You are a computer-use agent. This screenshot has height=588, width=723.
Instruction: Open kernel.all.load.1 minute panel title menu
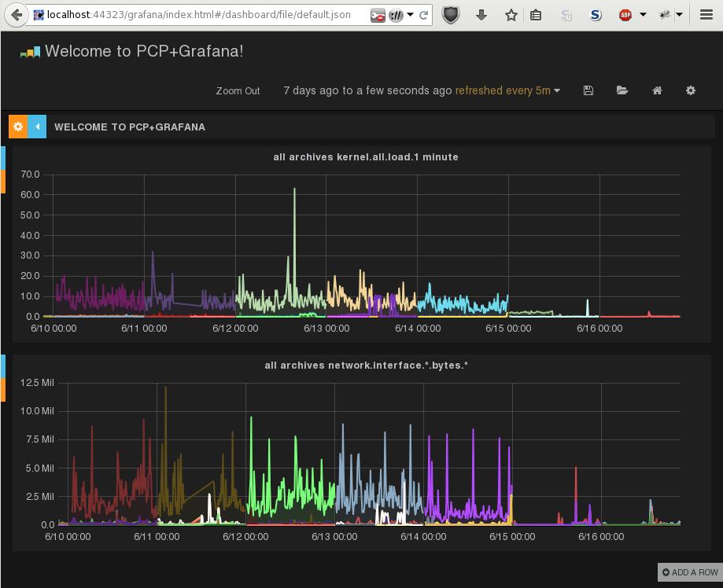pos(366,157)
